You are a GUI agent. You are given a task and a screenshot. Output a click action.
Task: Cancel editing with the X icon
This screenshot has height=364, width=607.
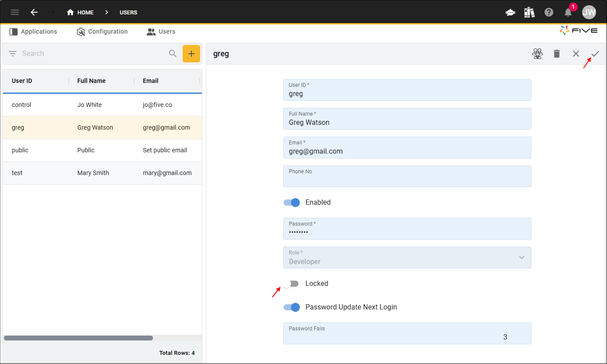[x=576, y=54]
